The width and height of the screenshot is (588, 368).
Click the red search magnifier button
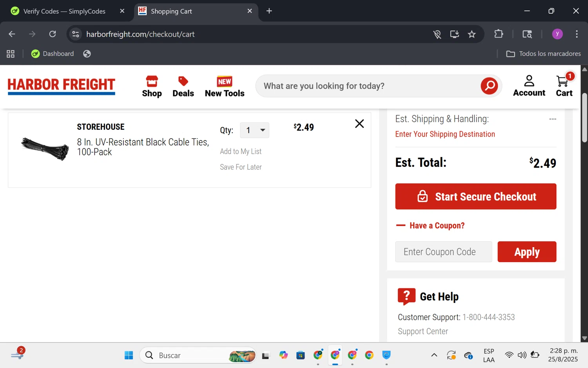489,86
